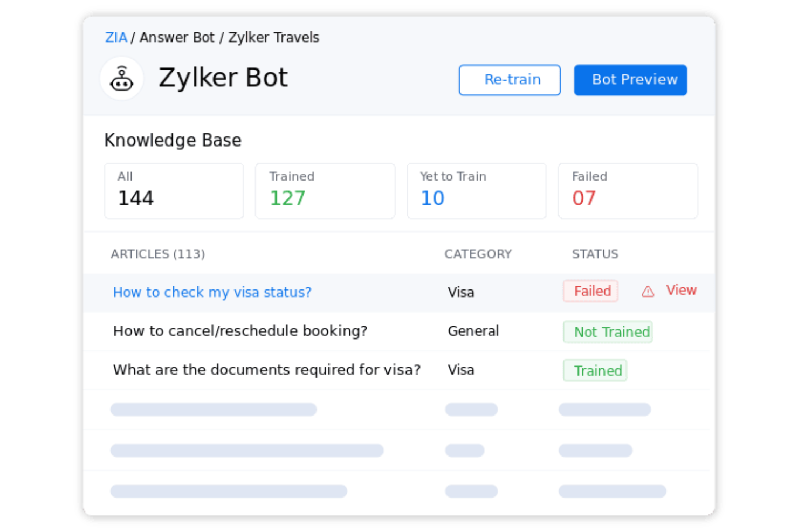Click the Failed status badge
The image size is (798, 532).
point(590,291)
